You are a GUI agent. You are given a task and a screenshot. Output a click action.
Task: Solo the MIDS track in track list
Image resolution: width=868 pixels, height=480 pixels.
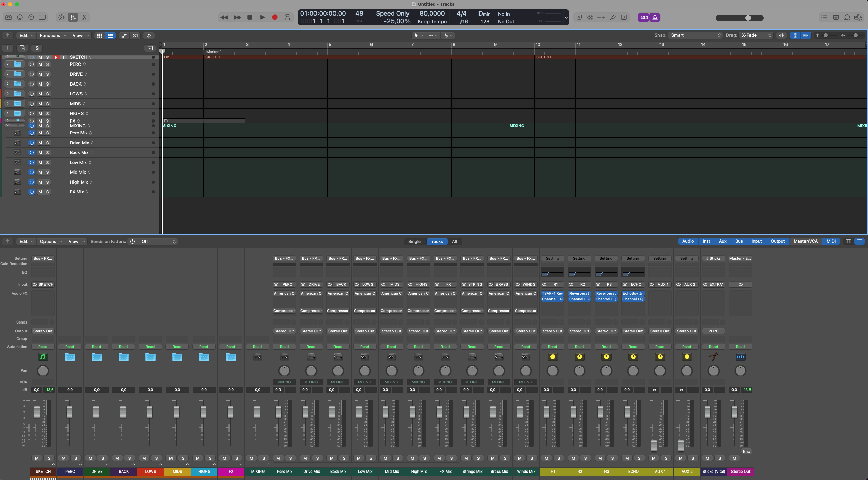pos(47,104)
